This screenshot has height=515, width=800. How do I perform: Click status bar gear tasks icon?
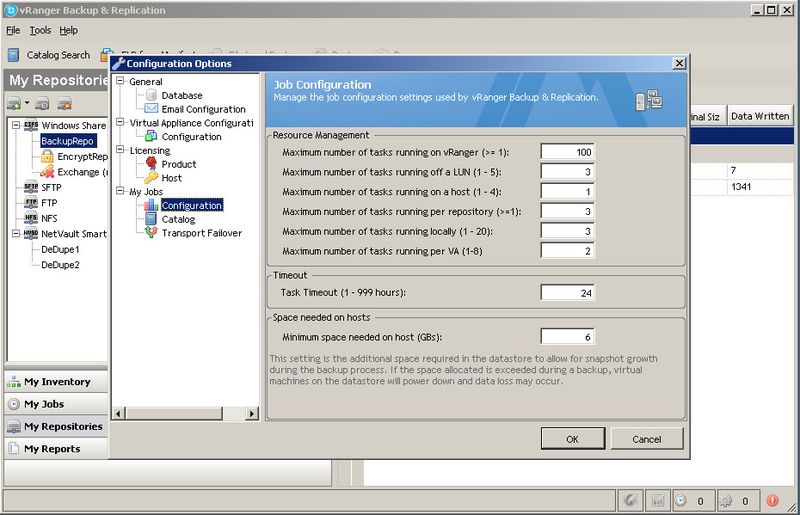[726, 501]
